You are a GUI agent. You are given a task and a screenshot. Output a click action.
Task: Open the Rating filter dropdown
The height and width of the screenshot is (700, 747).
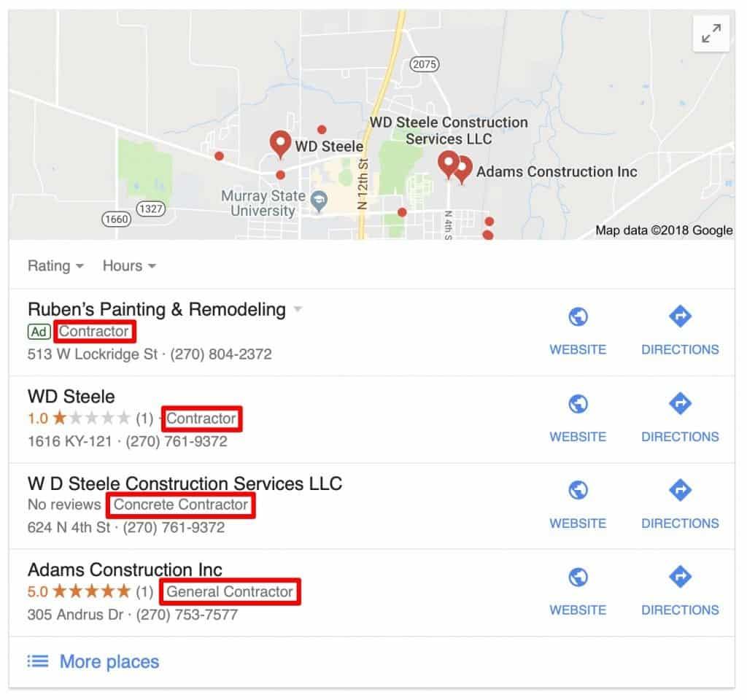tap(55, 265)
